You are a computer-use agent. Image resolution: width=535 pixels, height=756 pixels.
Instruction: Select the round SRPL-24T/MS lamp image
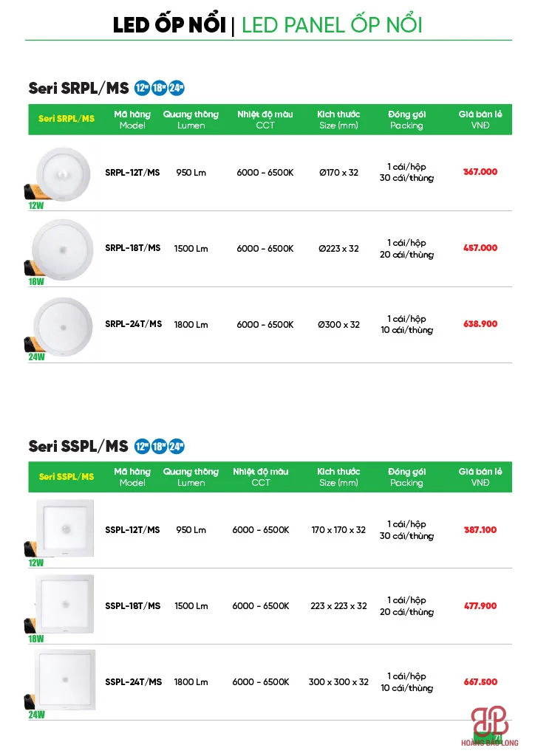click(x=64, y=326)
